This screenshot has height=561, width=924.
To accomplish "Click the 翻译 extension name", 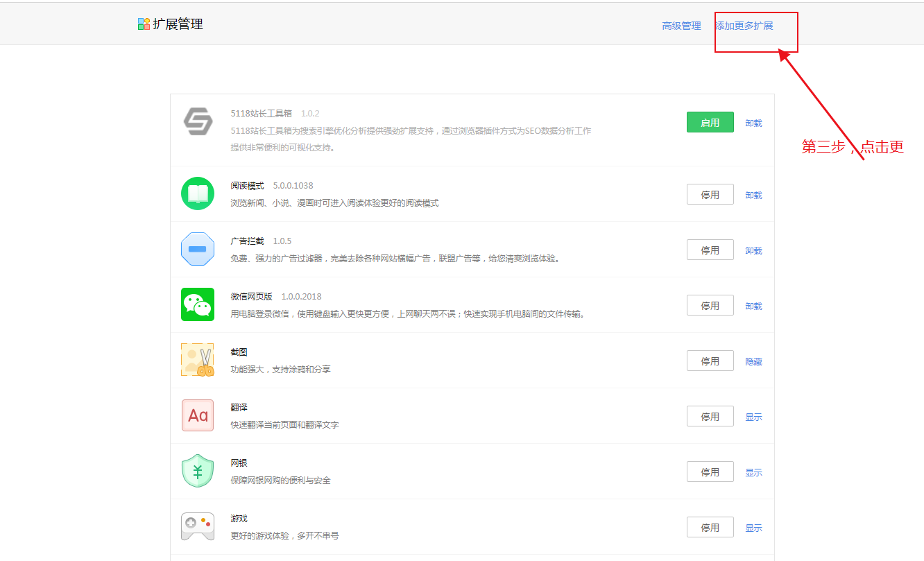I will click(x=239, y=407).
